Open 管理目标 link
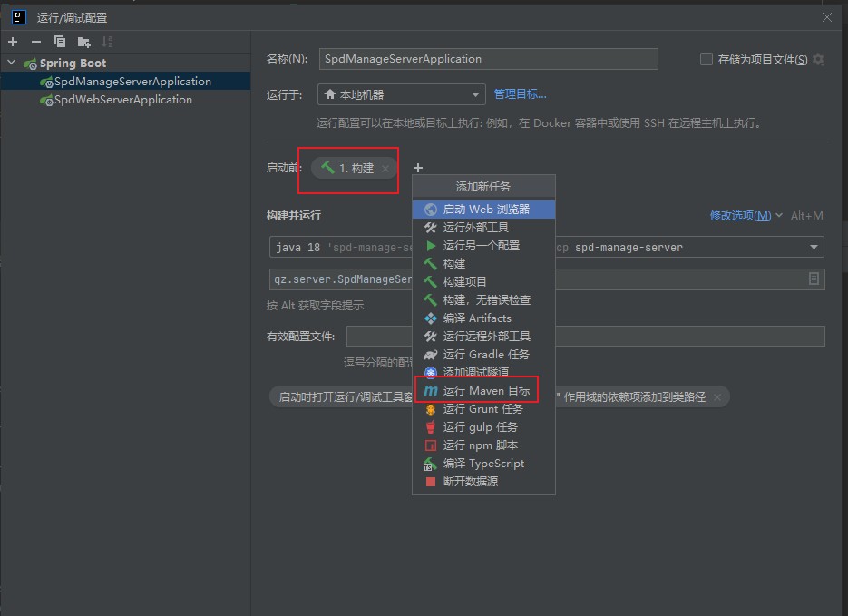This screenshot has width=848, height=616. (520, 94)
